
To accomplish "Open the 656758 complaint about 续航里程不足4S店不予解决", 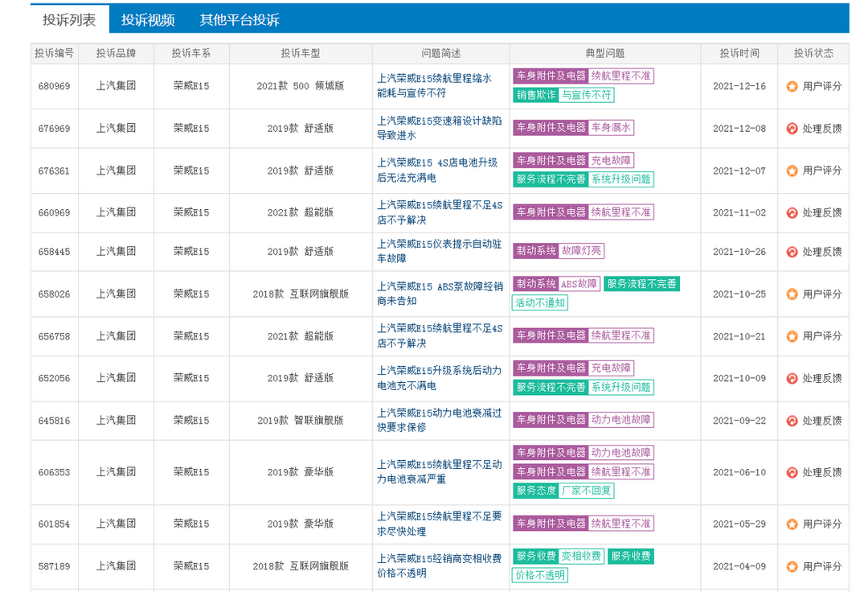I will tap(440, 335).
